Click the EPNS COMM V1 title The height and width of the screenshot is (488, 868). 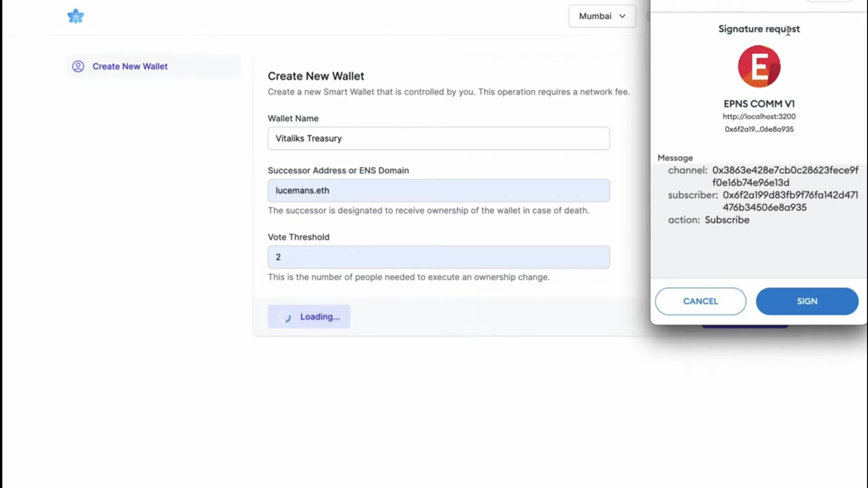[x=759, y=104]
